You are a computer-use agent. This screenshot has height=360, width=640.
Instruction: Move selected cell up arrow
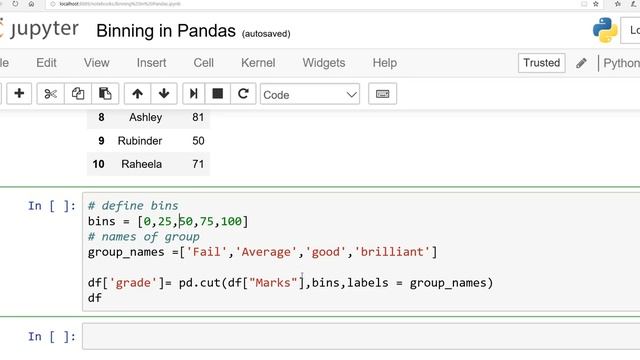tap(138, 94)
